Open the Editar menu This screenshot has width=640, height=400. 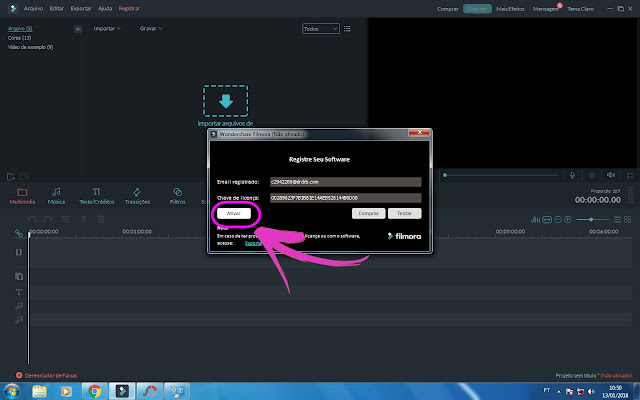57,8
